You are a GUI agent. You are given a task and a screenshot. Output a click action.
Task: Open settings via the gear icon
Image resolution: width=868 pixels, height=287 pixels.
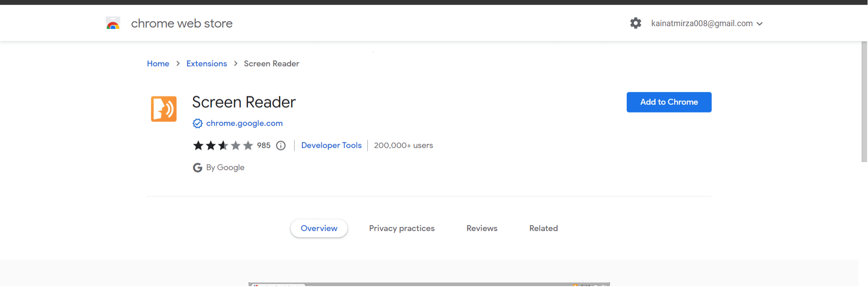tap(636, 23)
